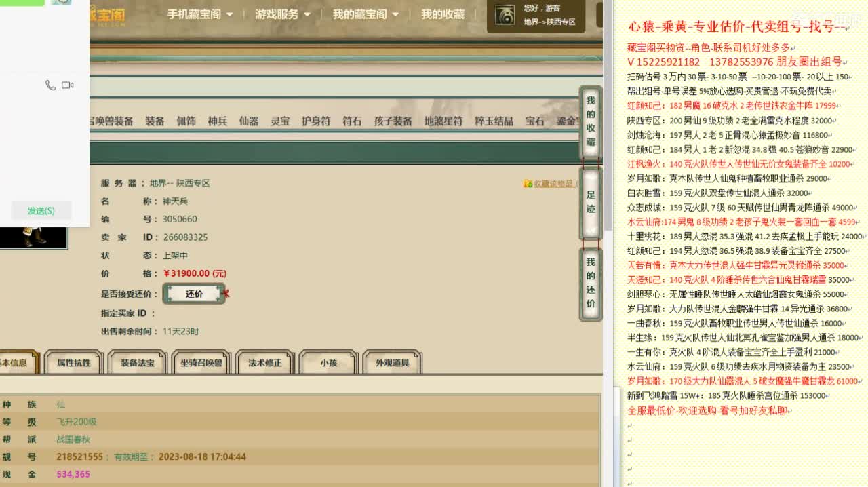Click the 众志成城 159克火队 listing line
Screen dimensions: 868x487
tap(743, 208)
